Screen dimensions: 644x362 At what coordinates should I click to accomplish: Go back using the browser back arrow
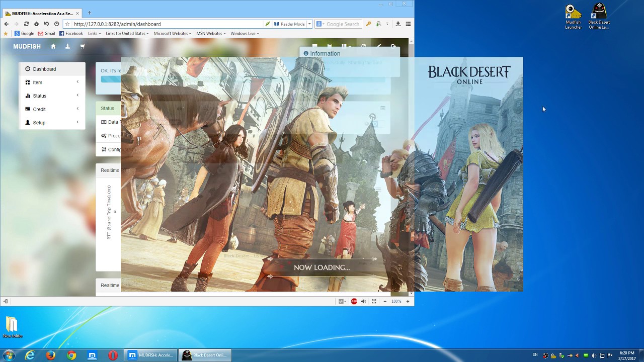pyautogui.click(x=6, y=24)
